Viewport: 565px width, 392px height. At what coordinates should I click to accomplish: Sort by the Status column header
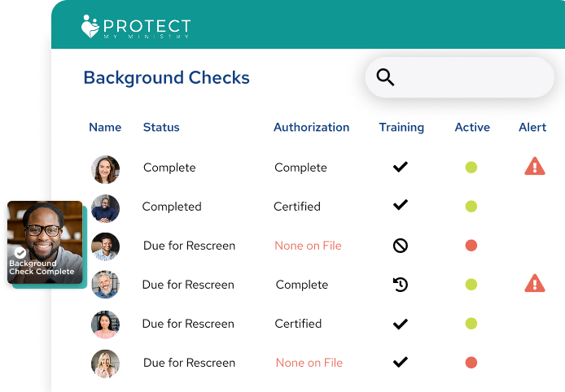click(161, 127)
